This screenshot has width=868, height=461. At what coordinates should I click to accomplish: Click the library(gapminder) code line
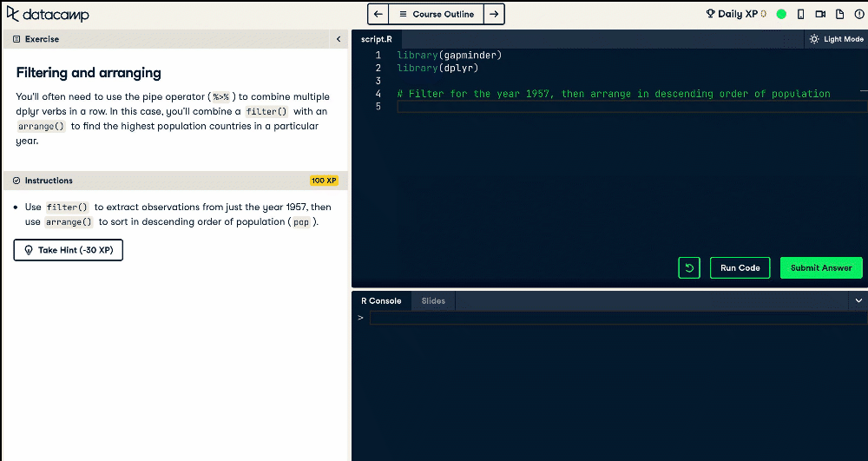[x=449, y=55]
